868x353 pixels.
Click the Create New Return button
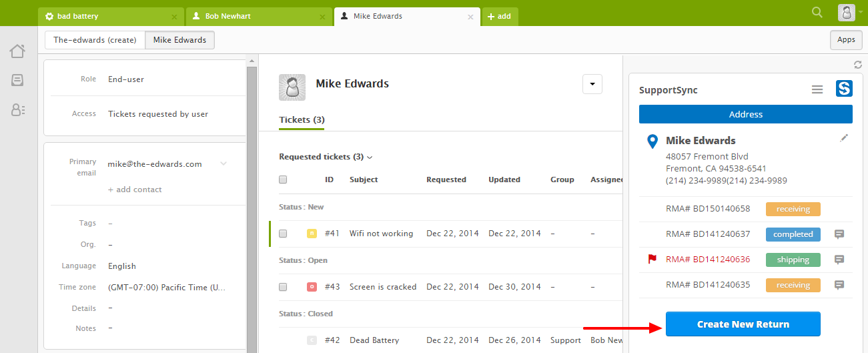(x=743, y=324)
